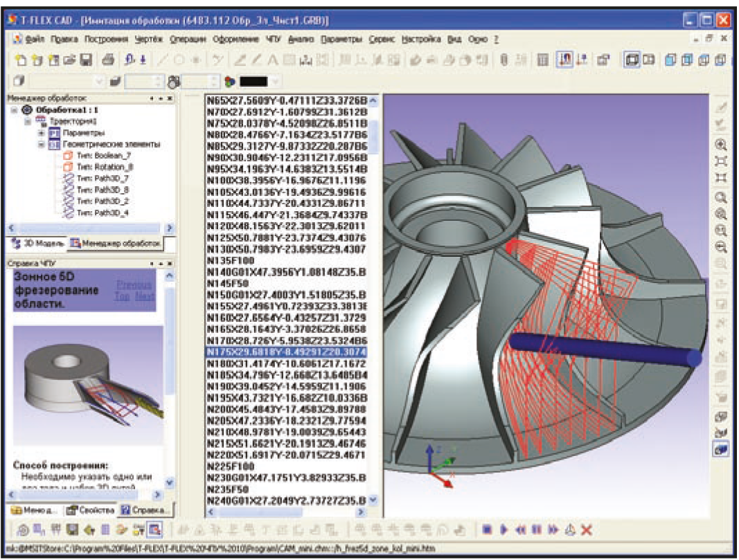The height and width of the screenshot is (560, 739).
Task: Open the ЧПУ menu
Action: [x=273, y=39]
